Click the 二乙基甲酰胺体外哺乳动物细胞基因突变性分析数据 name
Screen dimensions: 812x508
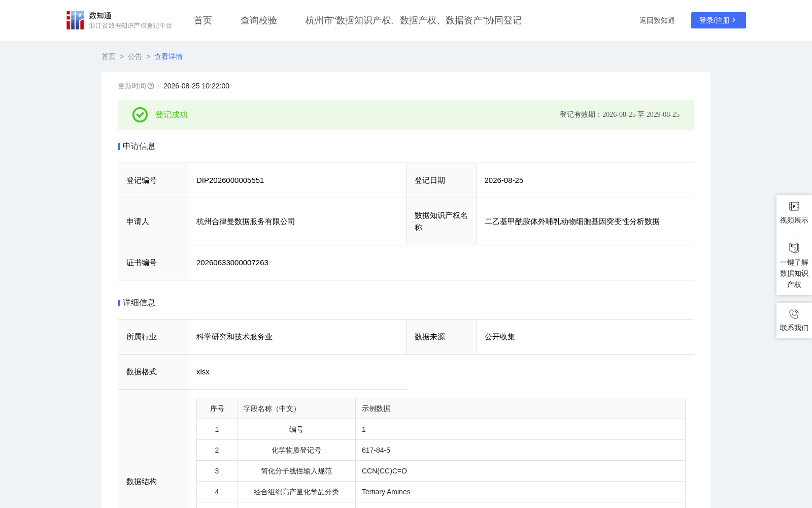coord(572,221)
